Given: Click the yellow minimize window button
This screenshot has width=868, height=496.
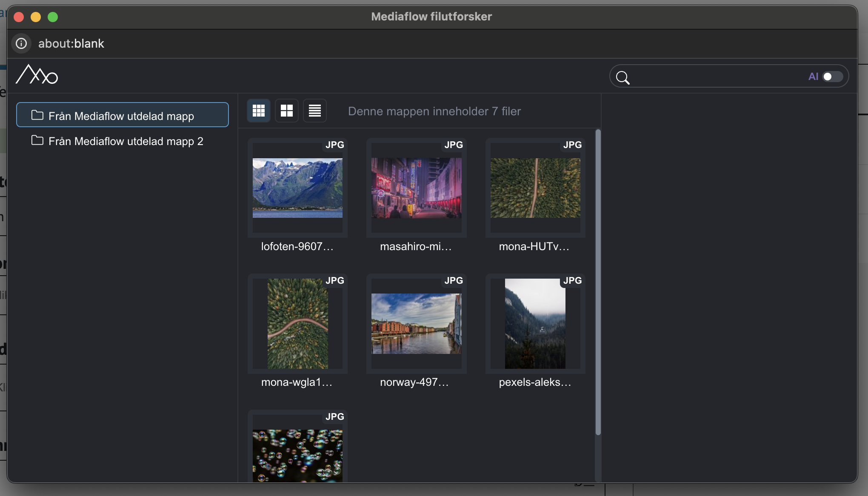Looking at the screenshot, I should 36,17.
